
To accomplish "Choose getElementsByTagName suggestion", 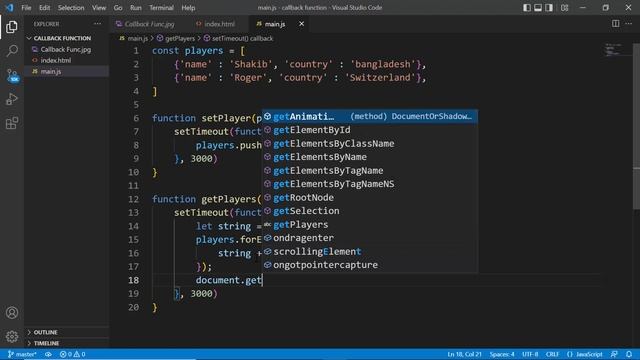I will 370,170.
